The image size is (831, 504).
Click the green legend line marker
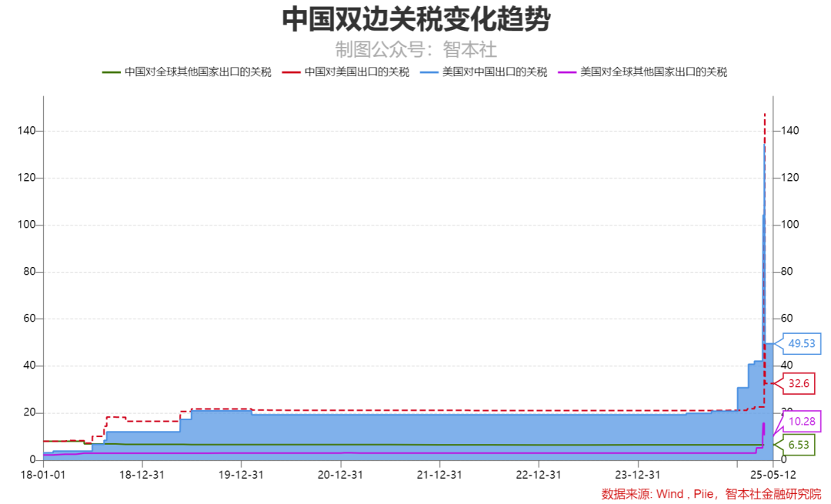tap(112, 72)
